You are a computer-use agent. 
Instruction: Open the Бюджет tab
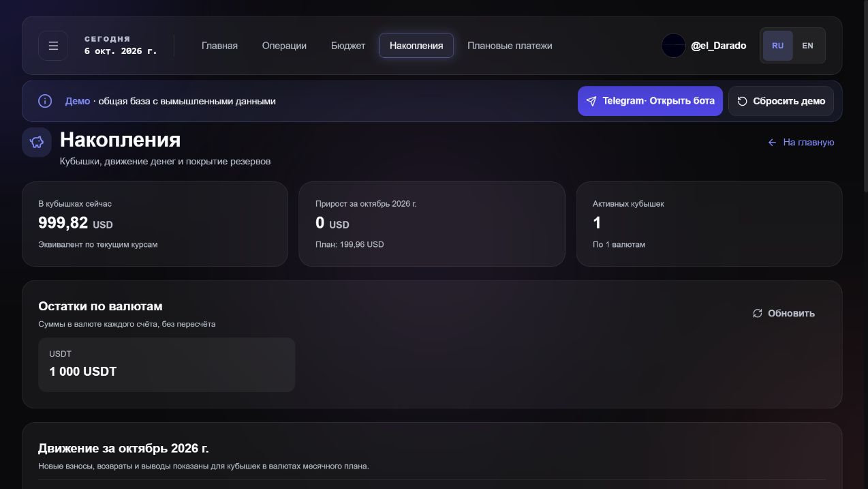[348, 46]
